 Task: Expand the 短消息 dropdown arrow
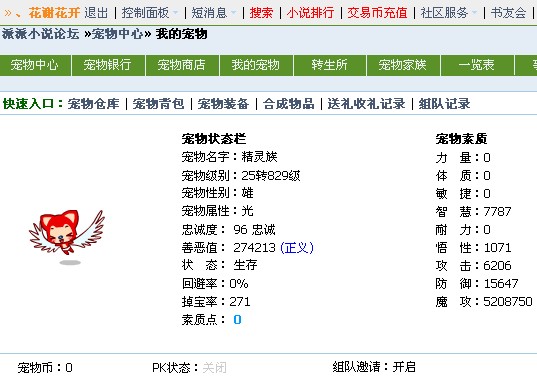(234, 13)
